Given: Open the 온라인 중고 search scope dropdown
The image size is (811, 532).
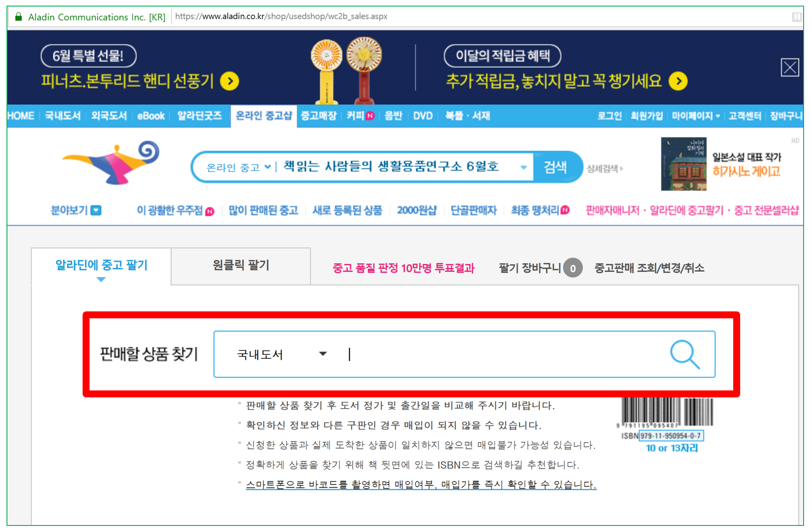Looking at the screenshot, I should [238, 167].
